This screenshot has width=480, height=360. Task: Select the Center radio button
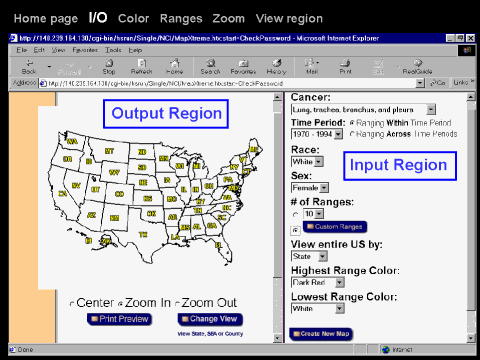(72, 304)
